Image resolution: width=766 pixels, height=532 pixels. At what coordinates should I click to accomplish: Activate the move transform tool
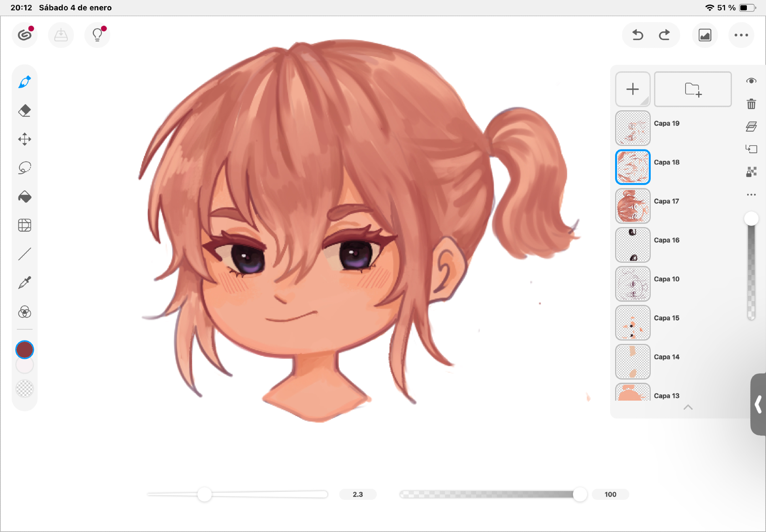point(25,139)
